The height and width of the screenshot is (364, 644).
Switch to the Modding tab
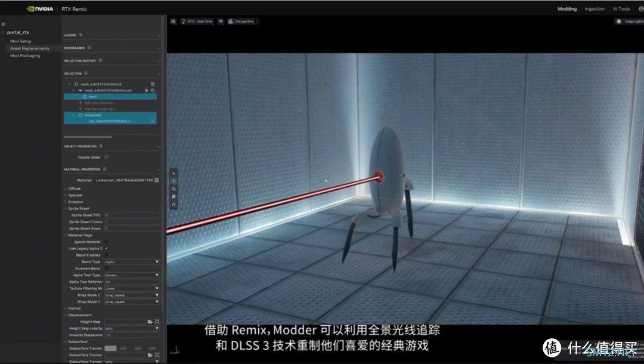567,8
